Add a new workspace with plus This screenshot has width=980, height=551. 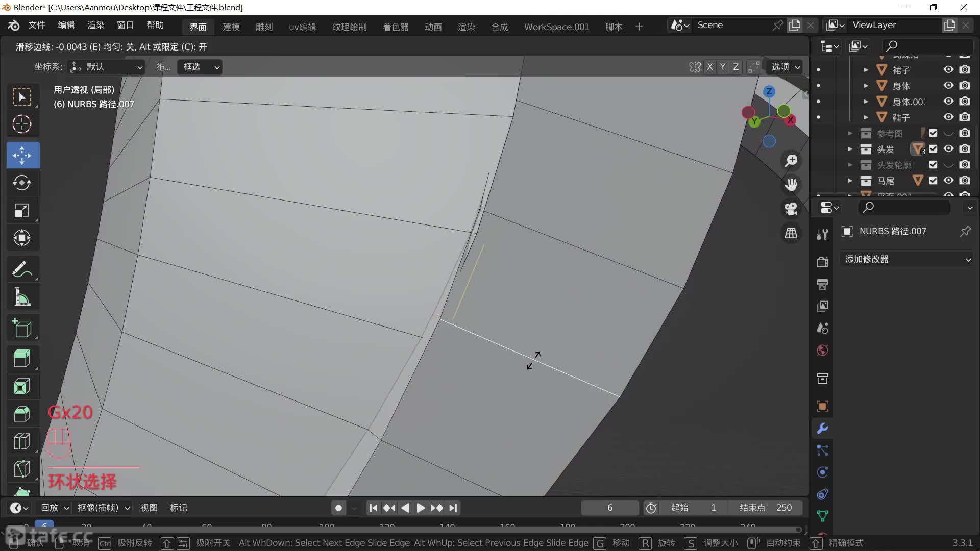click(x=639, y=27)
